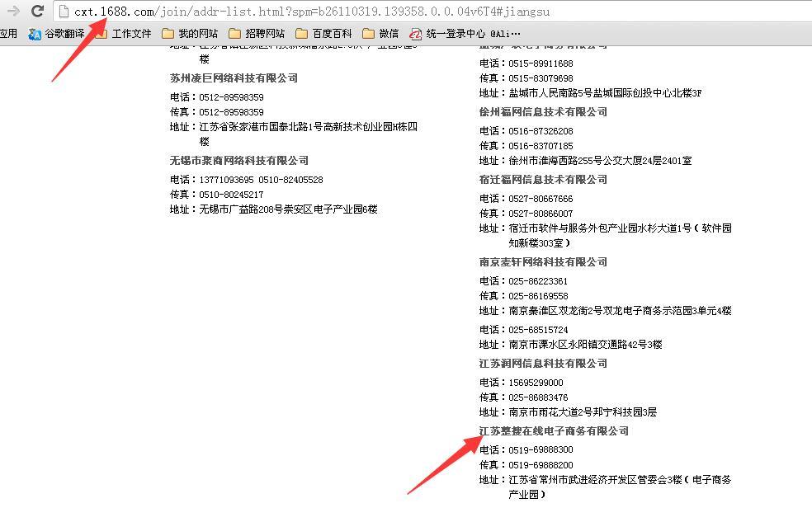Click the heading 江苏润网信息科技有限公司
Screen dimensions: 812x522
coord(543,364)
